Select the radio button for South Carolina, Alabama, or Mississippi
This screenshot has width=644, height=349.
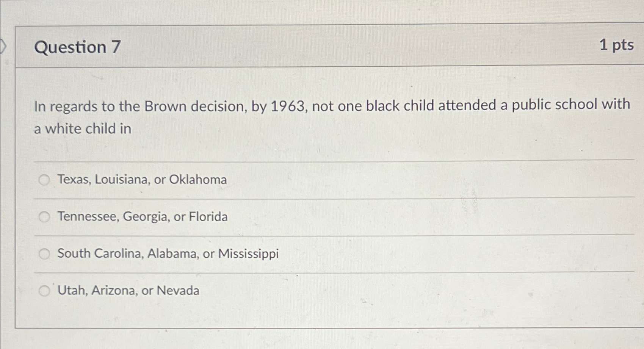click(x=44, y=254)
